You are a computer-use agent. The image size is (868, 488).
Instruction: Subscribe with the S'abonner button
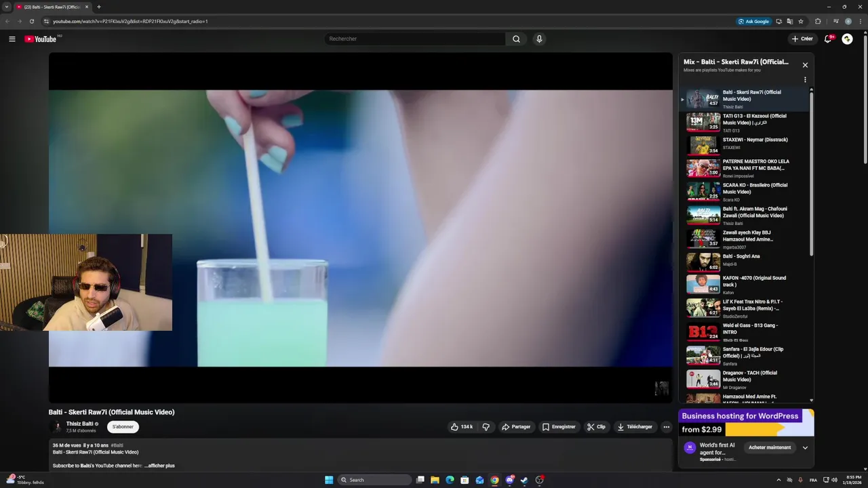point(123,427)
